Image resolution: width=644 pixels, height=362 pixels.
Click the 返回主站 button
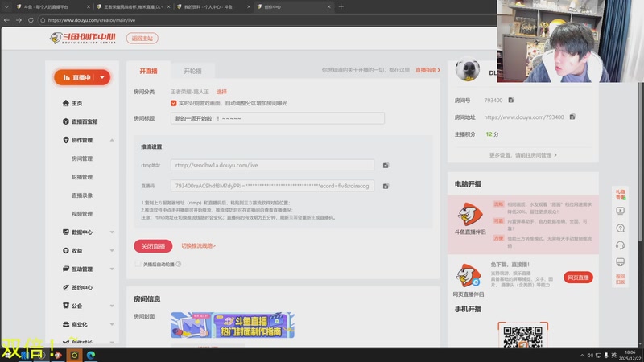[142, 38]
